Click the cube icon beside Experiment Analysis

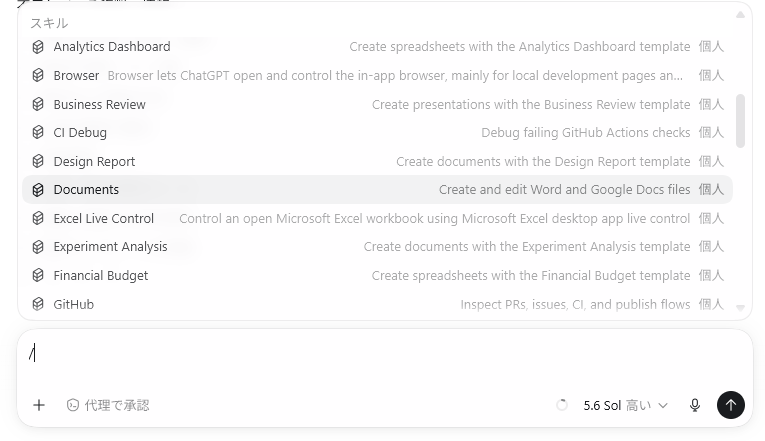coord(38,247)
